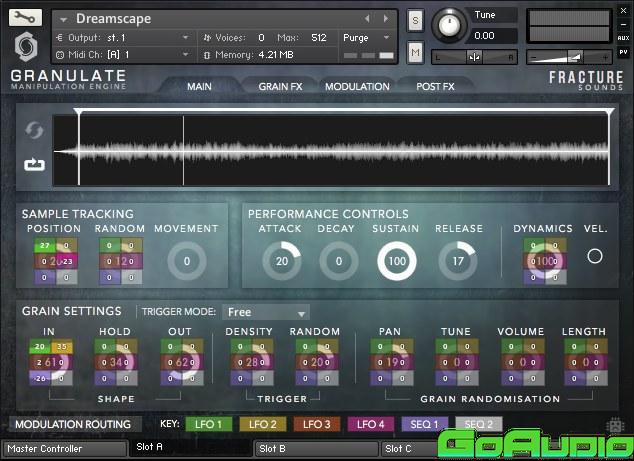634x461 pixels.
Task: Click the VOLUME randomisation control
Action: tap(522, 362)
